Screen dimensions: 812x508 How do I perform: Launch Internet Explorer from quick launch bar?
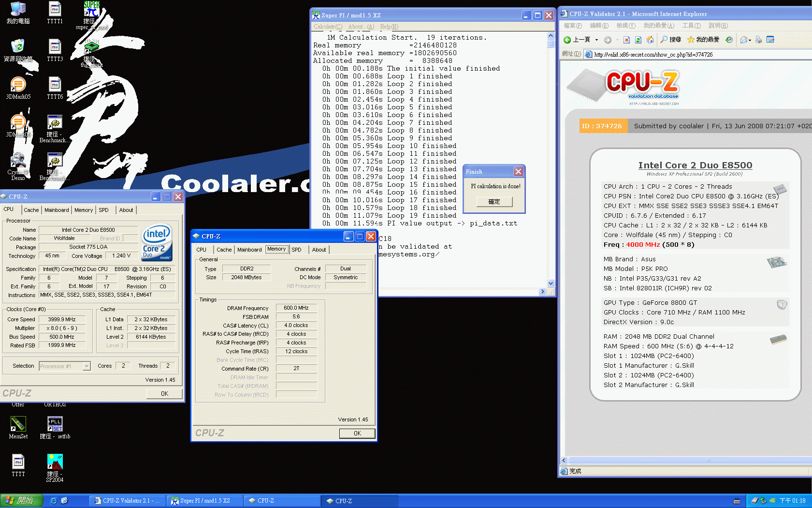(x=53, y=501)
